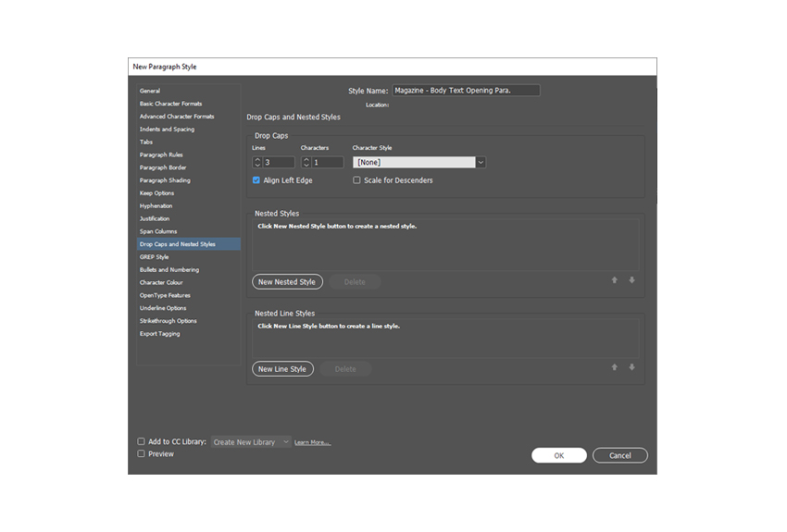This screenshot has width=787, height=532.
Task: Follow the Learn More link
Action: 312,442
